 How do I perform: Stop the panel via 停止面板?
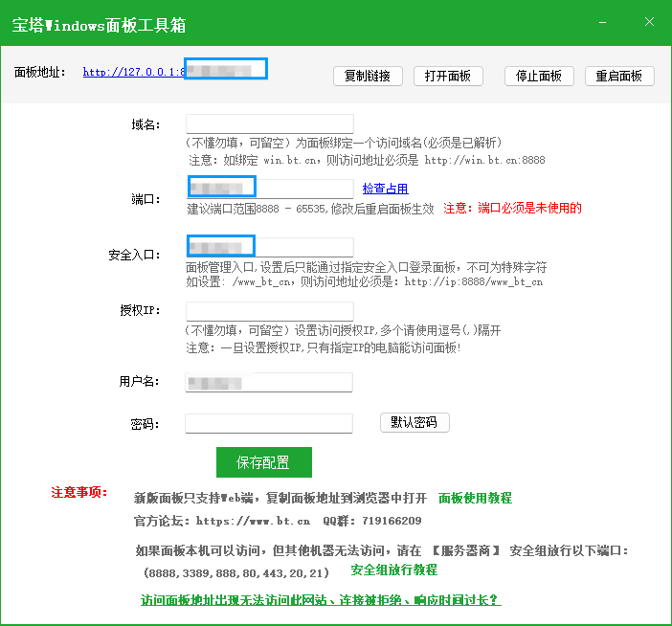pos(539,77)
